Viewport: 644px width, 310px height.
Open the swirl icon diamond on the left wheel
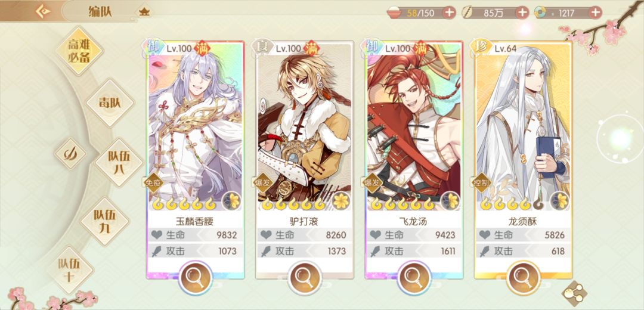point(70,154)
